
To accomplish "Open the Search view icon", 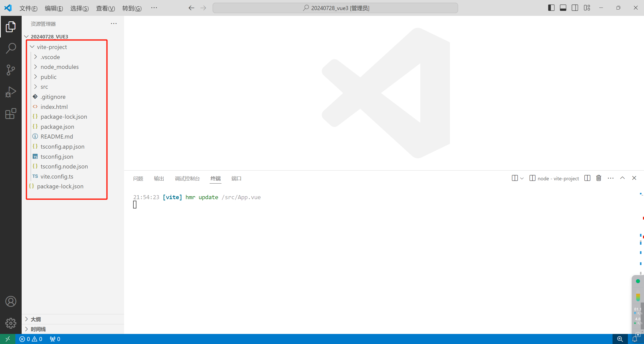I will (x=11, y=48).
